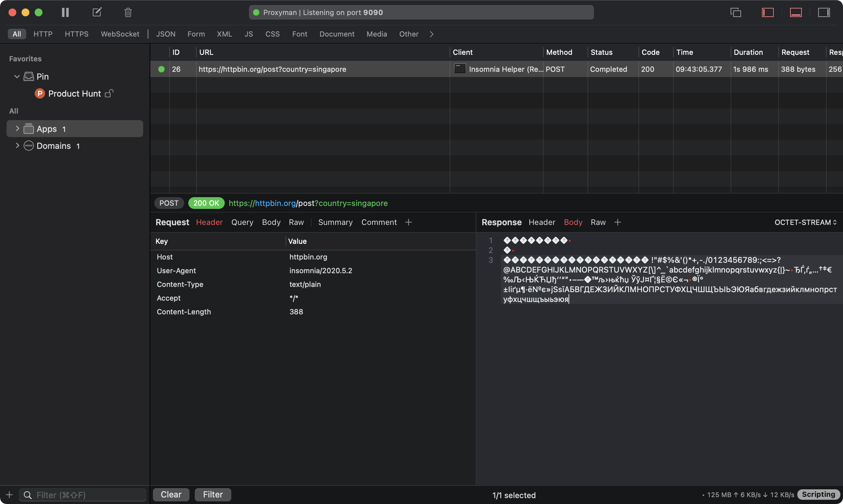Click inside the Filter search field
The height and width of the screenshot is (504, 843).
click(x=82, y=495)
